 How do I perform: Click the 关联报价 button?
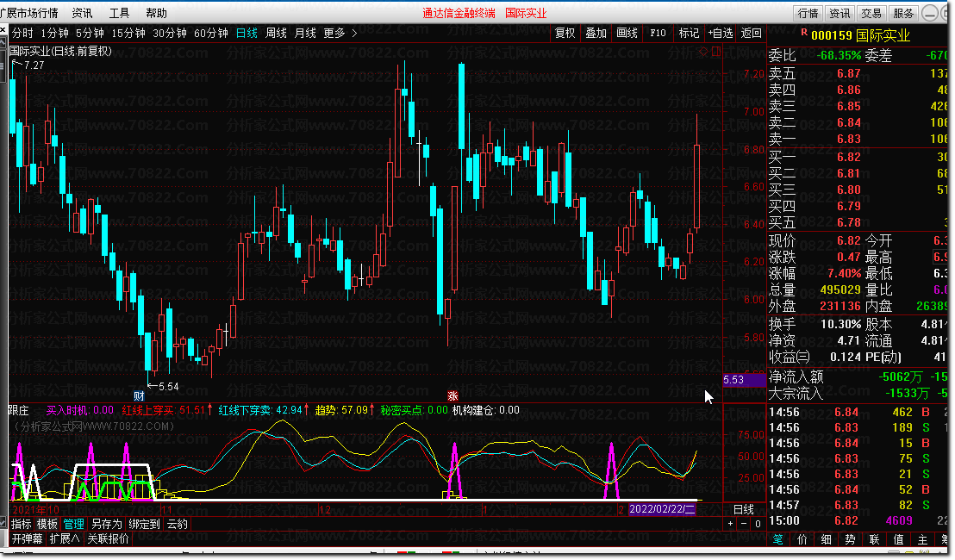[x=108, y=538]
